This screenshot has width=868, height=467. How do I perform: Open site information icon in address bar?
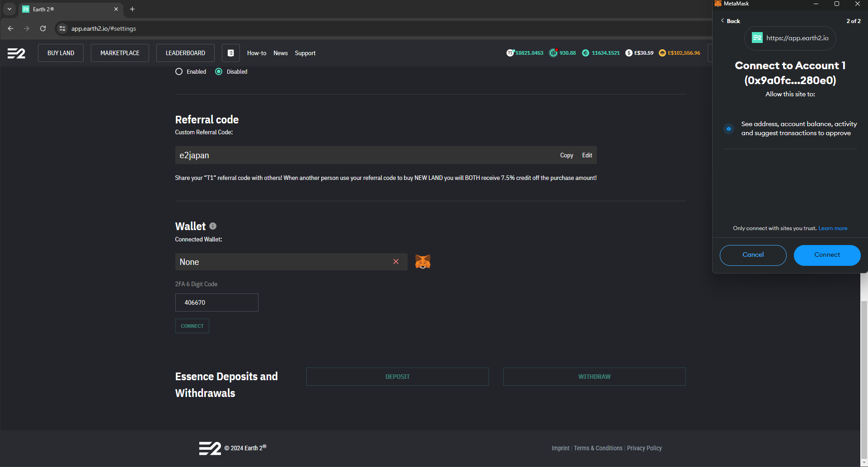(x=62, y=28)
